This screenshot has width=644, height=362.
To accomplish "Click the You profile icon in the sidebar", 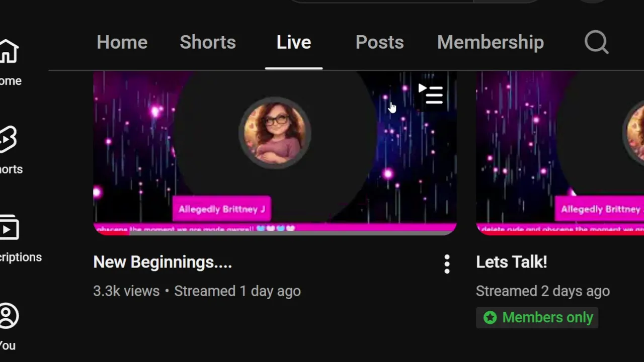I will (9, 316).
